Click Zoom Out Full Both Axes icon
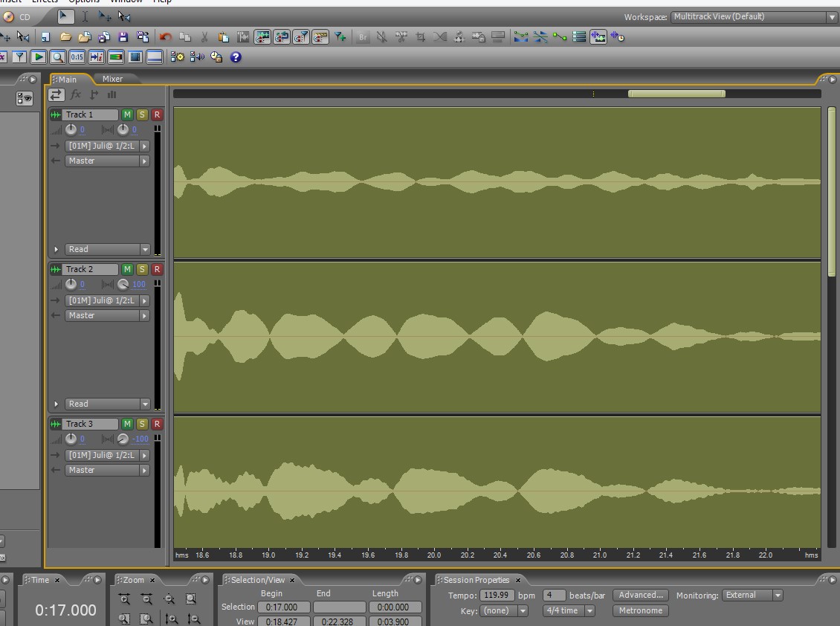The height and width of the screenshot is (626, 840). (x=169, y=599)
